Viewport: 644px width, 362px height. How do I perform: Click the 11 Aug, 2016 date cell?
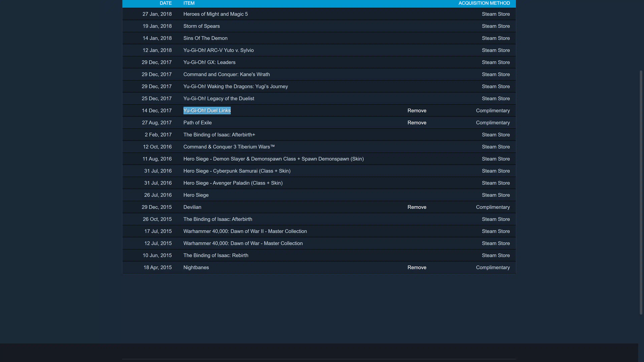click(x=157, y=159)
